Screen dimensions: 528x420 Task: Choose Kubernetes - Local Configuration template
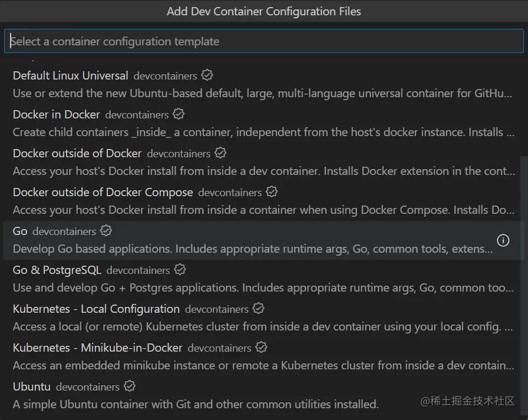[96, 309]
